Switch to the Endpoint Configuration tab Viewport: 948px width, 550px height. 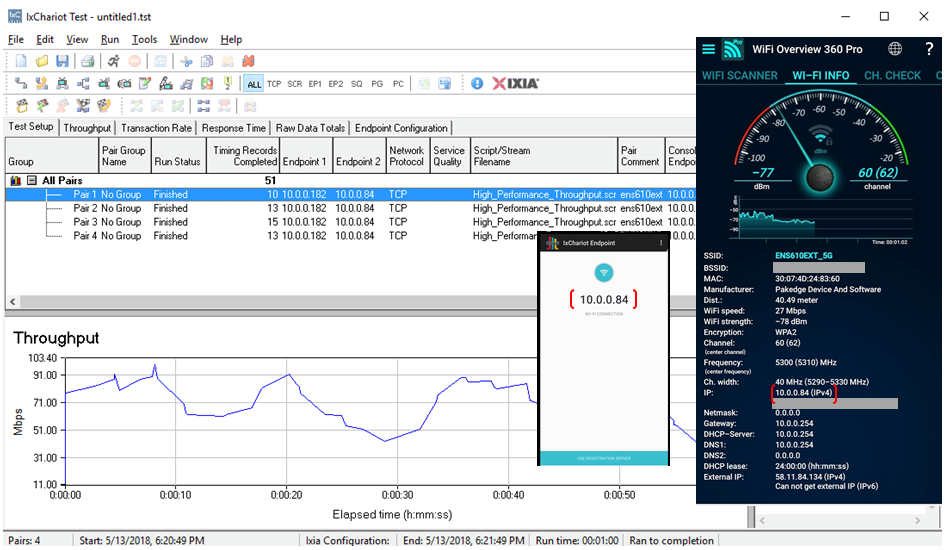(401, 128)
